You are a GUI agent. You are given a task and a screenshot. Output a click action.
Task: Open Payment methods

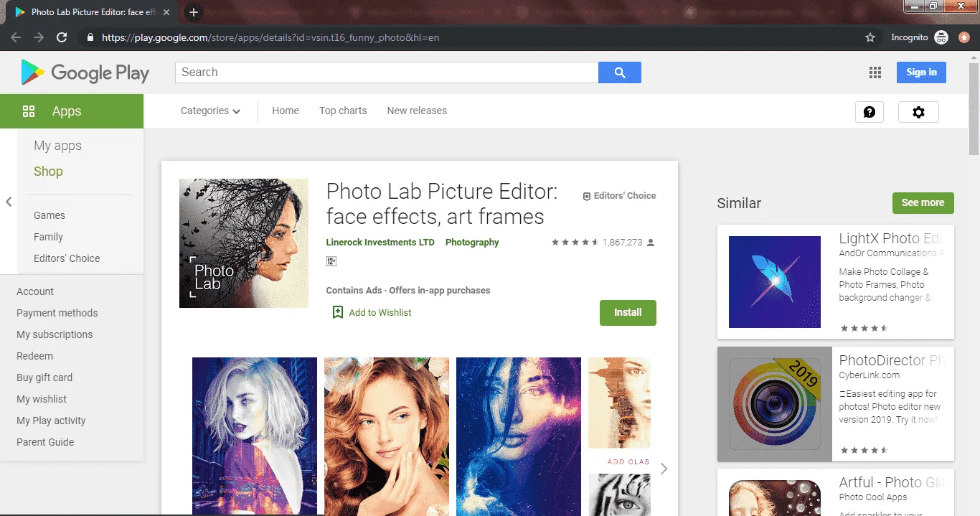coord(57,313)
